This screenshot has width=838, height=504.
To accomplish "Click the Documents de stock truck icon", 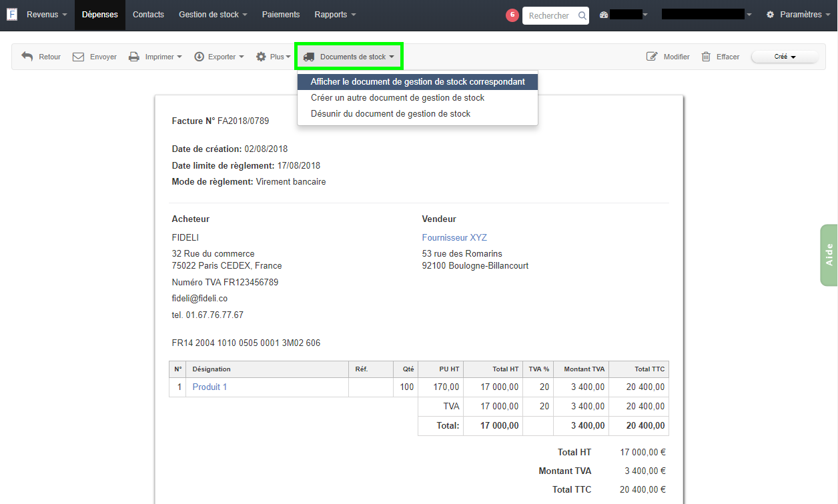I will coord(308,56).
